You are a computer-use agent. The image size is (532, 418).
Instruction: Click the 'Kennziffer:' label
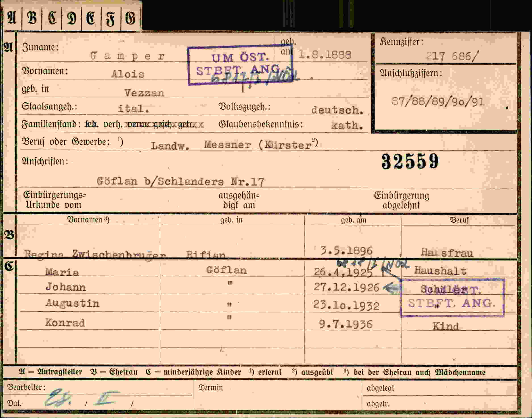(401, 42)
